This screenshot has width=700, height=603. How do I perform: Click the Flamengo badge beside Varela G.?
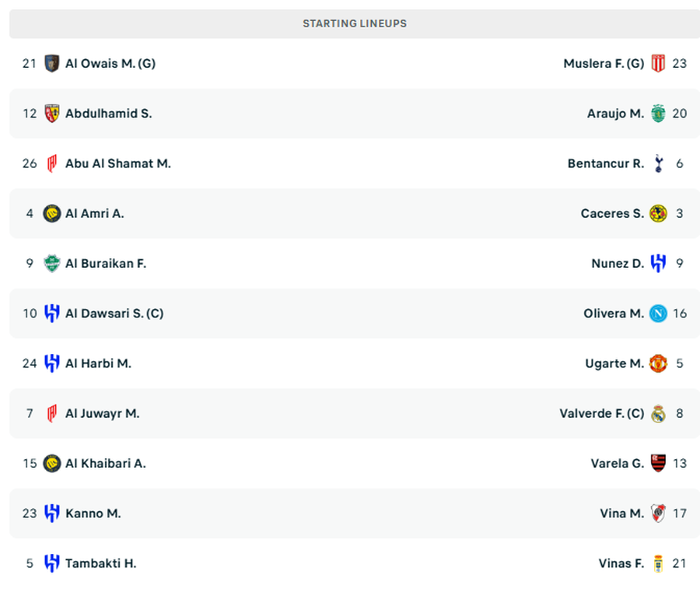tap(659, 463)
